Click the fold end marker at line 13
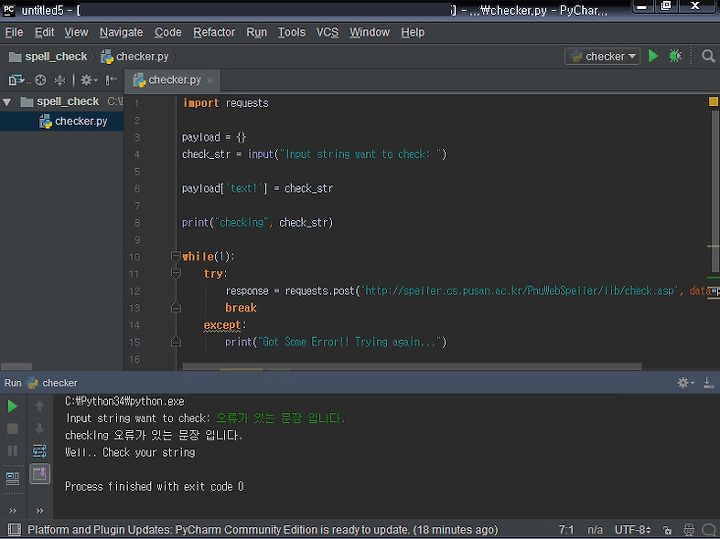 [x=175, y=308]
